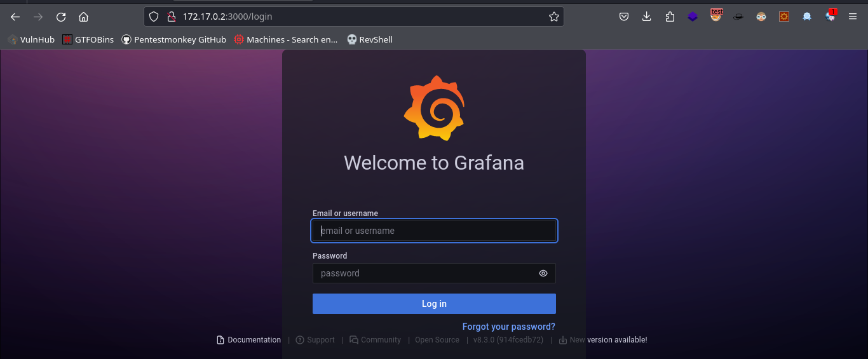The width and height of the screenshot is (868, 359).
Task: Click the Email or username label
Action: pos(345,213)
